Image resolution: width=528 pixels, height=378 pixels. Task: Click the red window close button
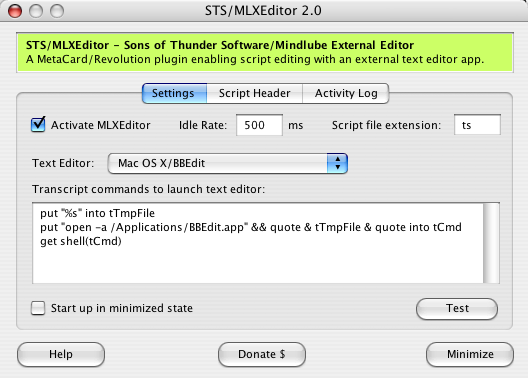coord(15,11)
